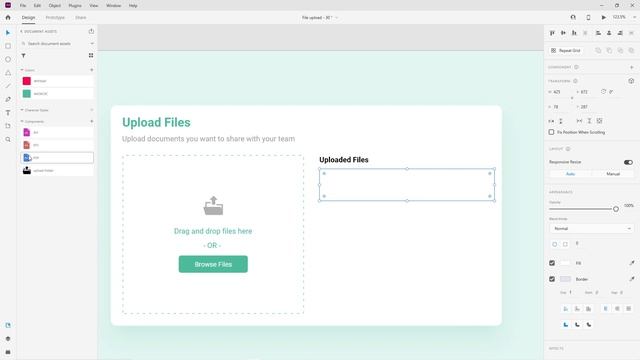Uncheck the Fill checkbox
Image resolution: width=640 pixels, height=360 pixels.
[552, 263]
